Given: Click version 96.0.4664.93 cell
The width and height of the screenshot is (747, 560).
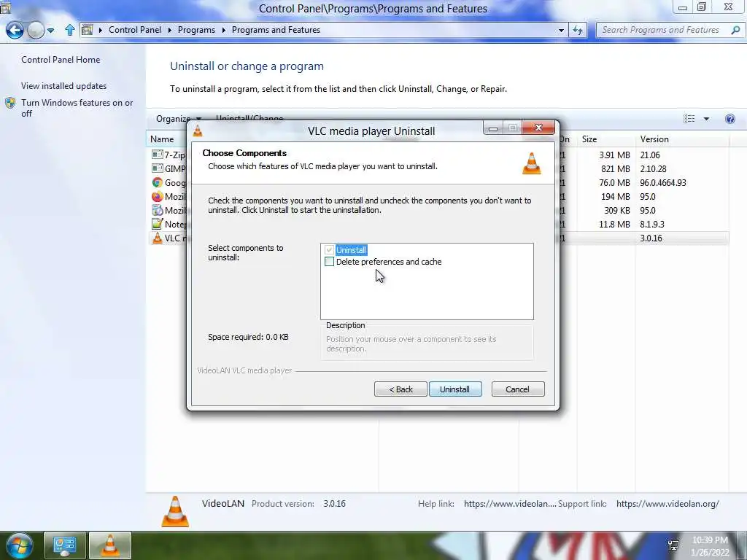Looking at the screenshot, I should 663,182.
